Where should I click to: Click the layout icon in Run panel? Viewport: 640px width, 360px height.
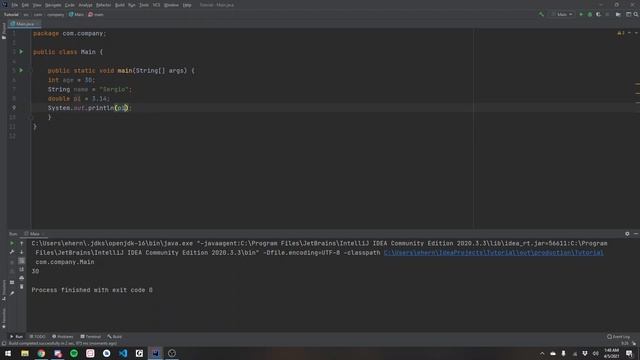click(x=12, y=282)
